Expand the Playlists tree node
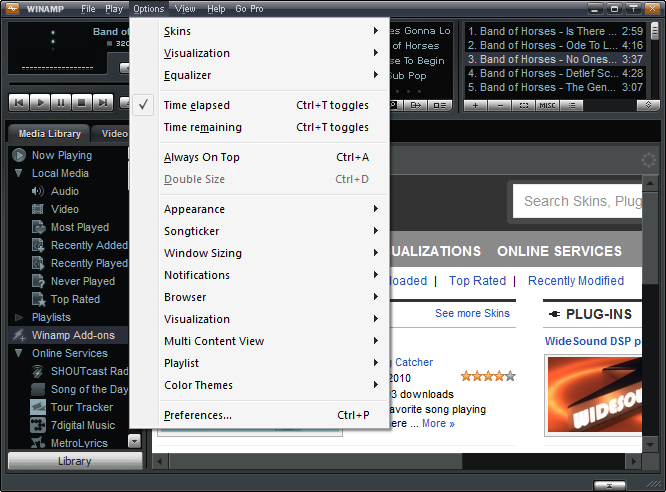 19,317
